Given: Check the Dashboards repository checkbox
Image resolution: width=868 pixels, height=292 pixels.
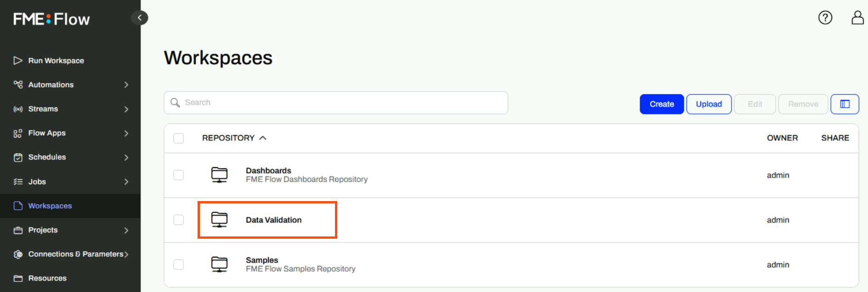Looking at the screenshot, I should point(179,175).
